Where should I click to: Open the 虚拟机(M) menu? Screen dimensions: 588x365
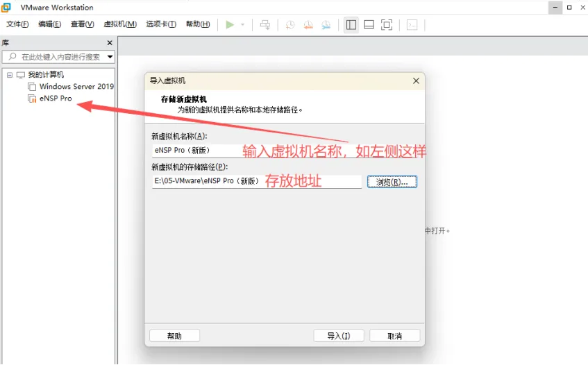click(120, 24)
